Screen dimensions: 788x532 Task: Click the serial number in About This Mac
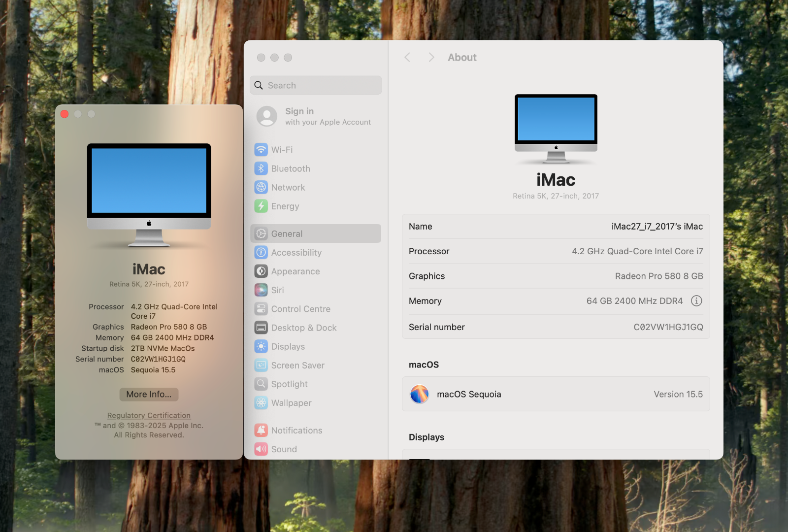[158, 359]
